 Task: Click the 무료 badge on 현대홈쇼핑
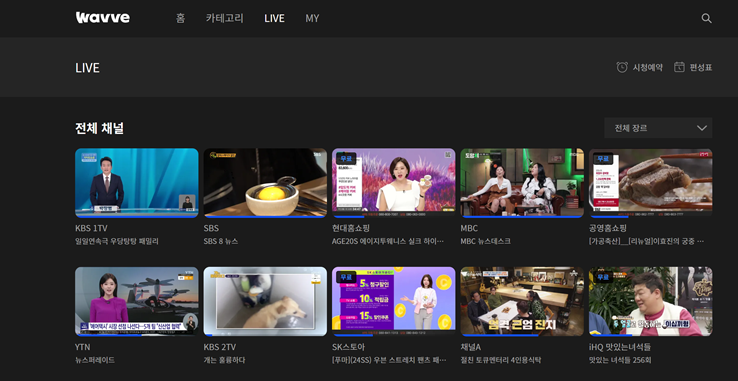tap(346, 158)
